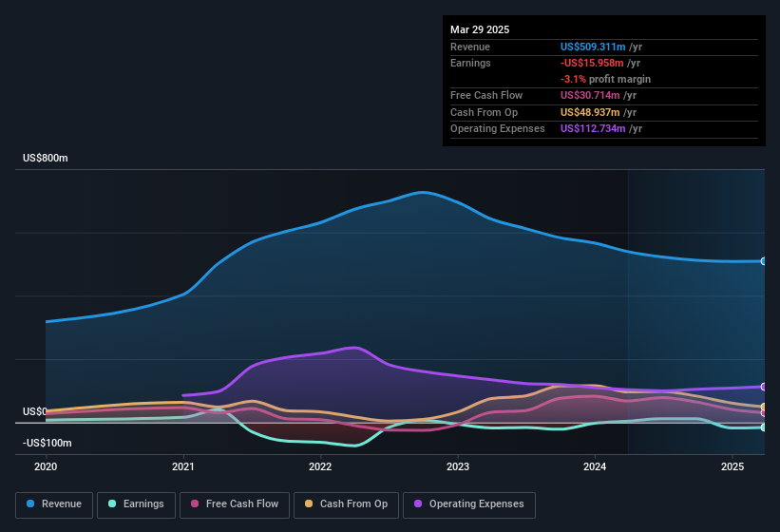
Task: Click the Operating Expenses tooltip label
Action: [x=498, y=128]
